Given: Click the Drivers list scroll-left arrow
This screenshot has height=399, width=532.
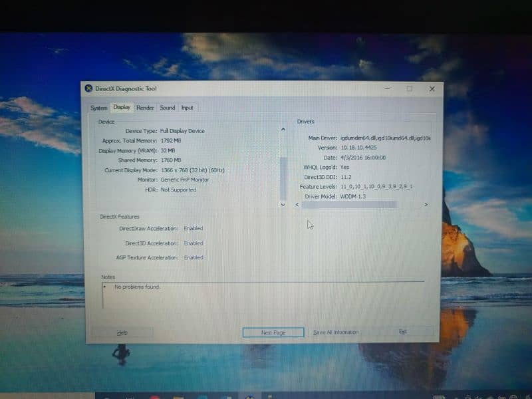Looking at the screenshot, I should coord(297,205).
